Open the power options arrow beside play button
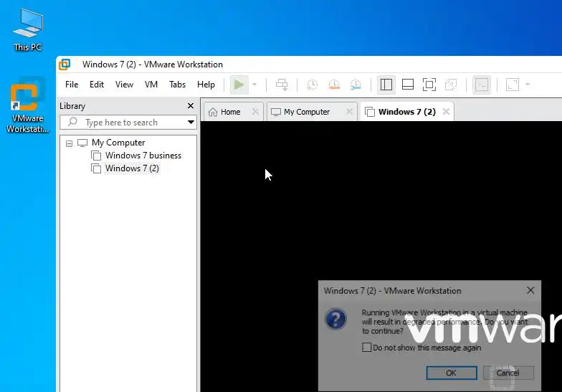The width and height of the screenshot is (562, 392). click(x=254, y=85)
